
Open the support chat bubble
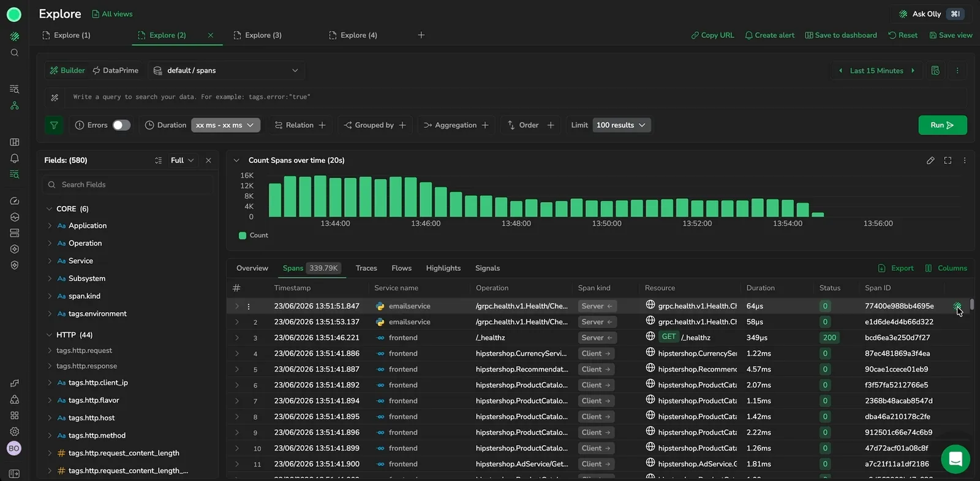(x=956, y=459)
